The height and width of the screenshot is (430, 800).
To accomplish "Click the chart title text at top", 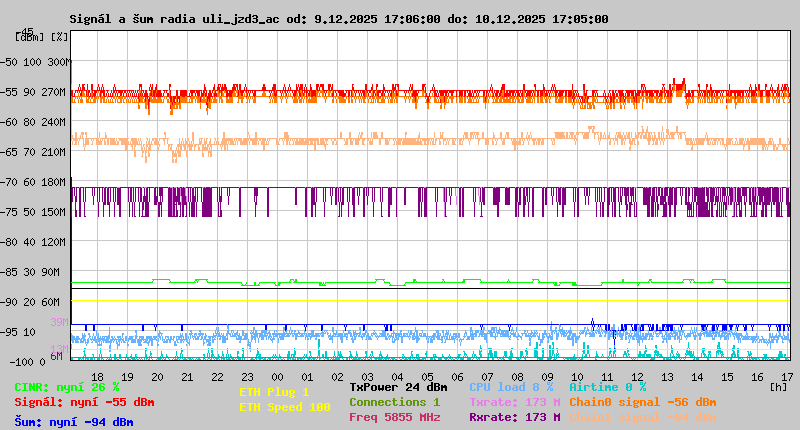I will point(338,19).
